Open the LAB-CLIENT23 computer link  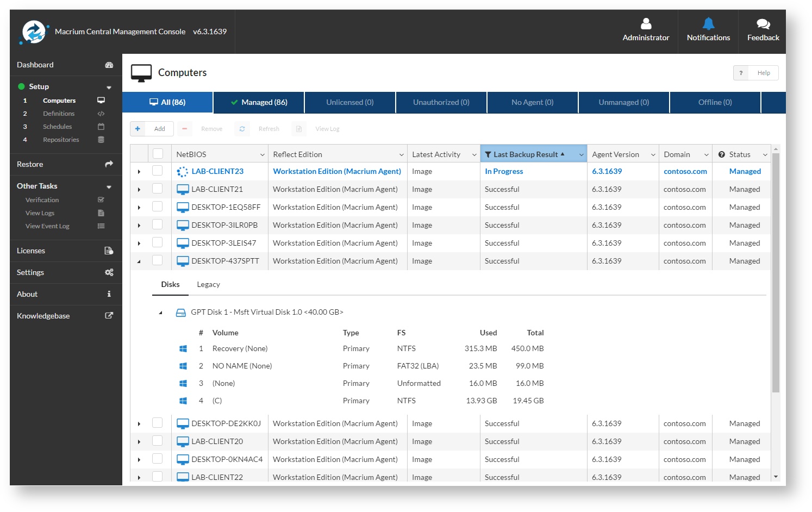click(x=217, y=171)
